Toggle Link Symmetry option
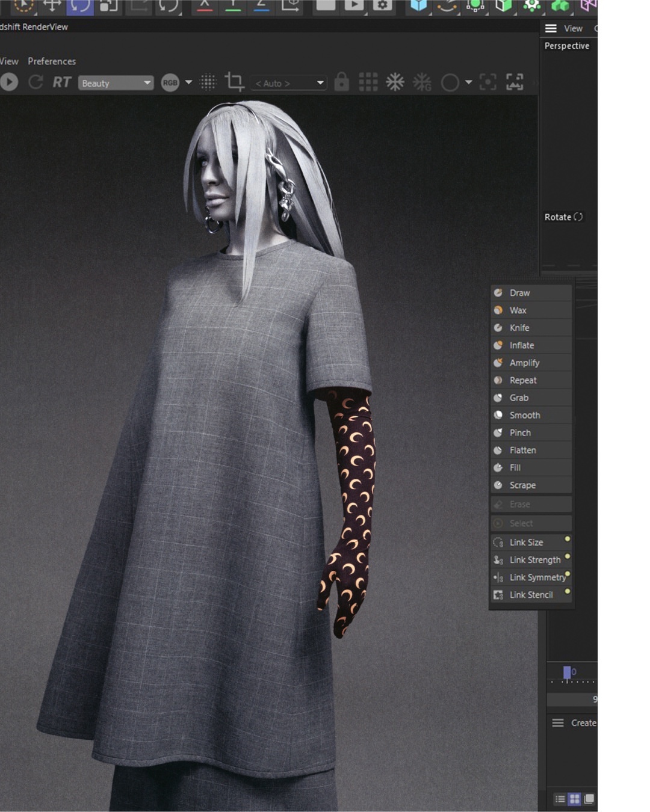Image resolution: width=650 pixels, height=812 pixels. pos(537,577)
